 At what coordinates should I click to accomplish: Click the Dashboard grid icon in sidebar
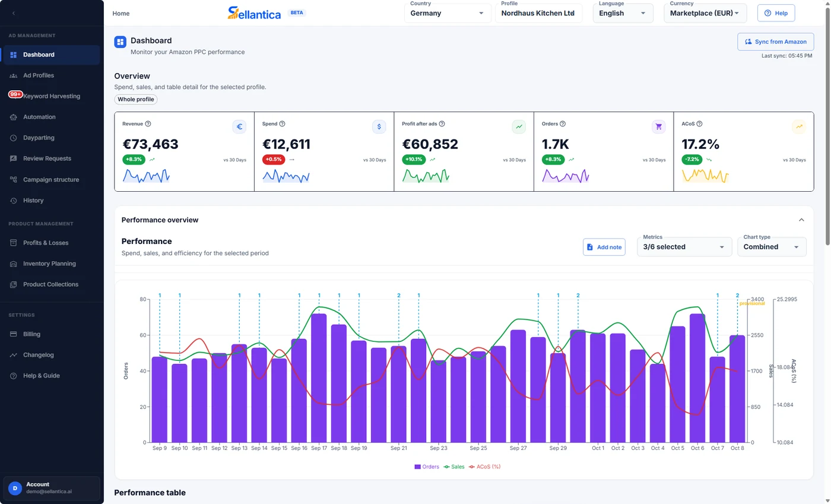pyautogui.click(x=14, y=55)
